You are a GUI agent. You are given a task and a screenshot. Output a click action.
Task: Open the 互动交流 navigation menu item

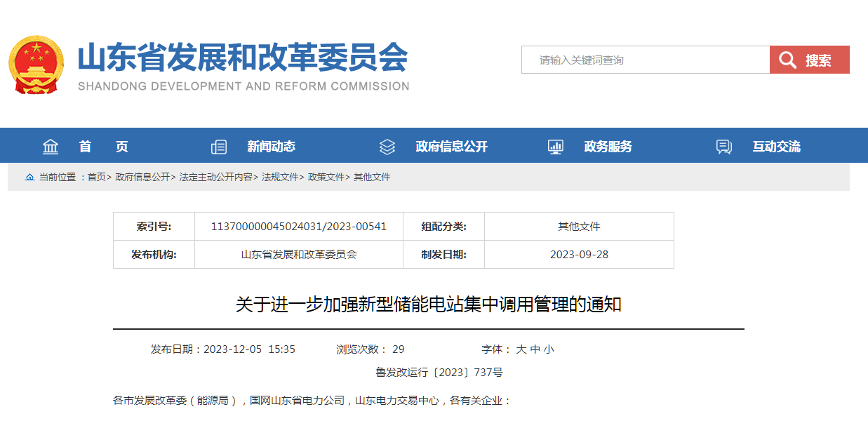tap(776, 147)
